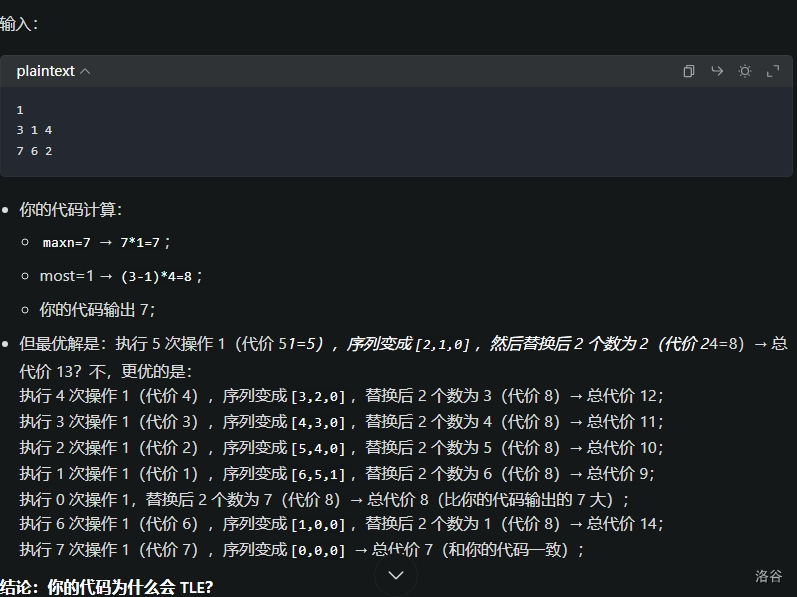Click the "maxn=7 → 7*1=7" bullet
This screenshot has width=797, height=597.
click(x=106, y=242)
